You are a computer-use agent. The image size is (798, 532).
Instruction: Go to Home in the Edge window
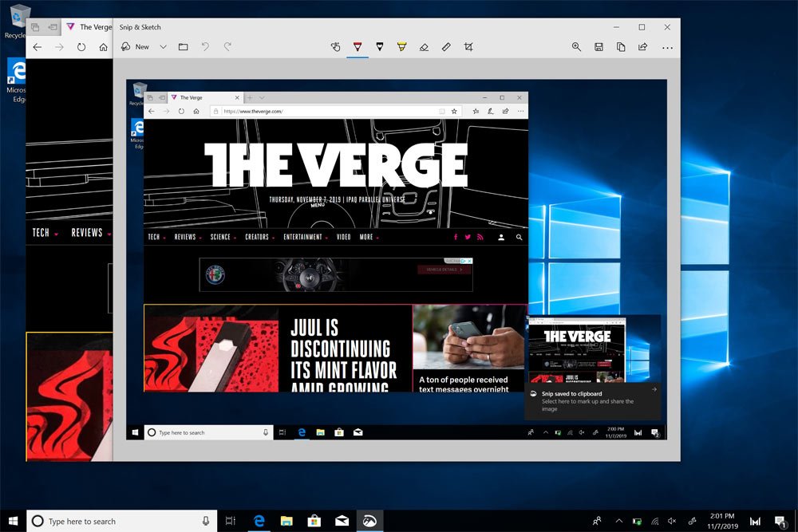tap(103, 47)
